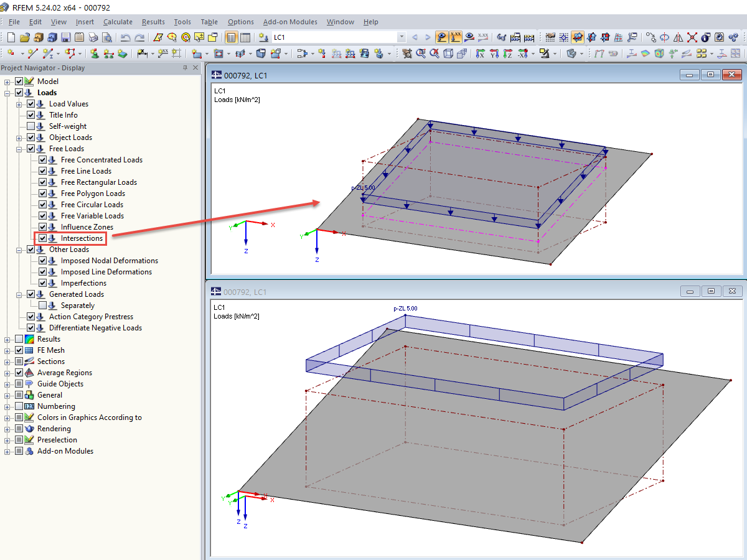Toggle Influence Zones checkbox

click(42, 227)
